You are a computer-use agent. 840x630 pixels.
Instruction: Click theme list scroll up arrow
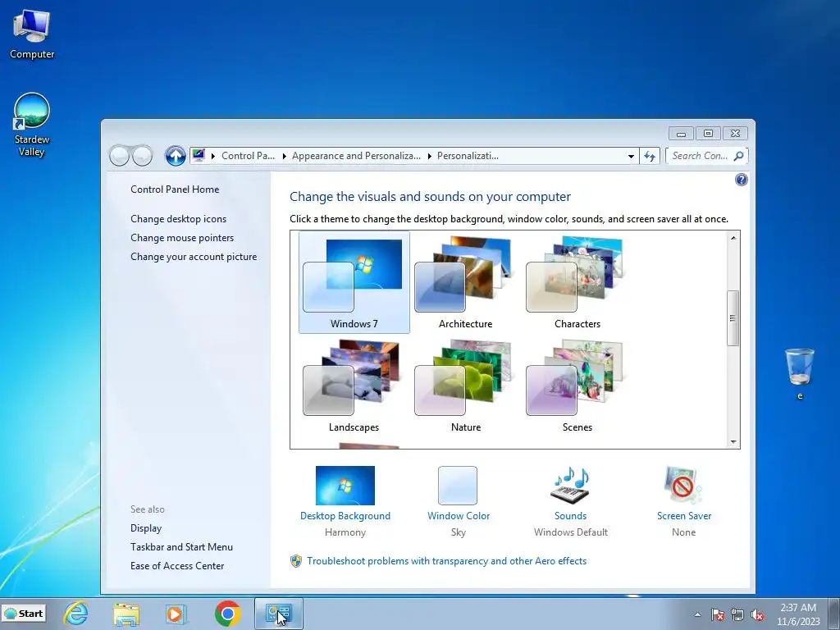click(733, 237)
